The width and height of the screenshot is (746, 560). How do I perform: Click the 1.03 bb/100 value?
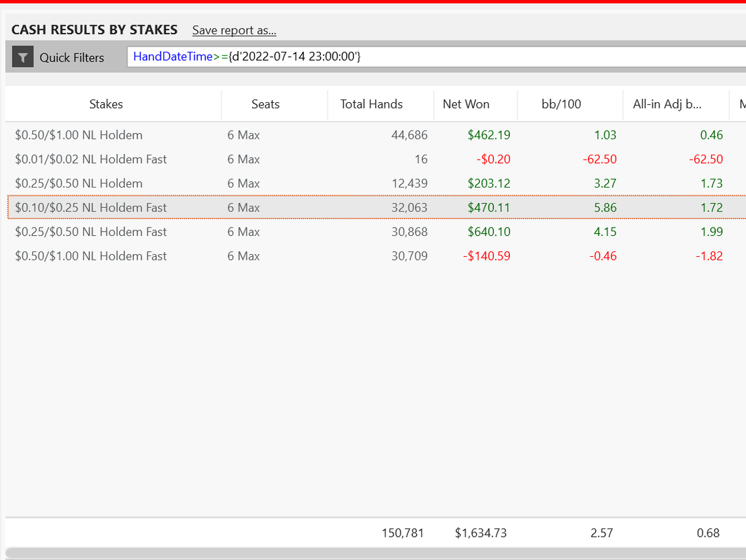click(x=605, y=135)
